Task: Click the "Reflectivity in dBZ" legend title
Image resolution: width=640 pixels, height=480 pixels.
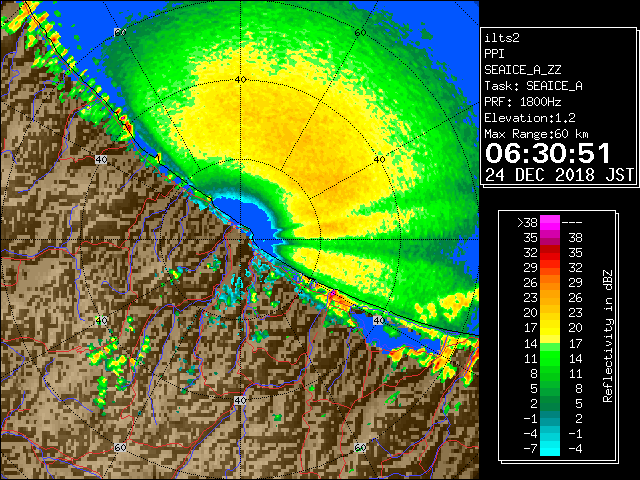Action: click(607, 336)
